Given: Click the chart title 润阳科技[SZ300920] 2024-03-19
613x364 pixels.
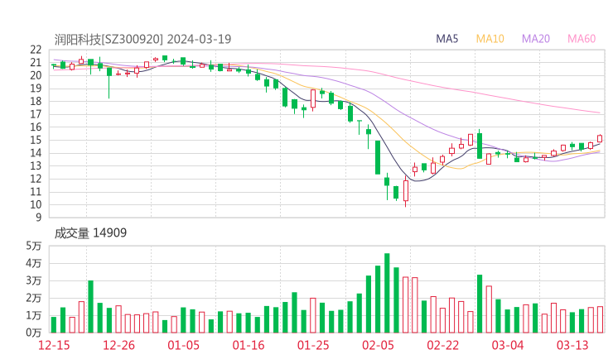Looking at the screenshot, I should click(x=142, y=39).
